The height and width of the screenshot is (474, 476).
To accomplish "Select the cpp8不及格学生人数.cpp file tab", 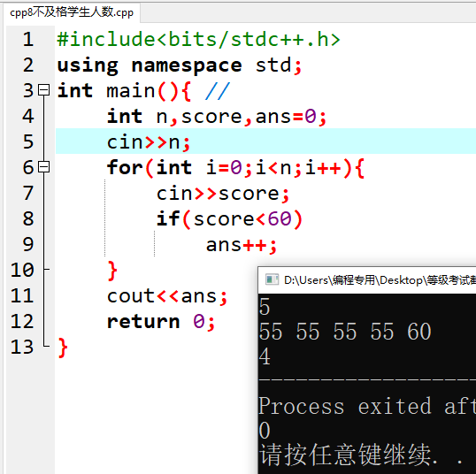I will click(x=72, y=12).
